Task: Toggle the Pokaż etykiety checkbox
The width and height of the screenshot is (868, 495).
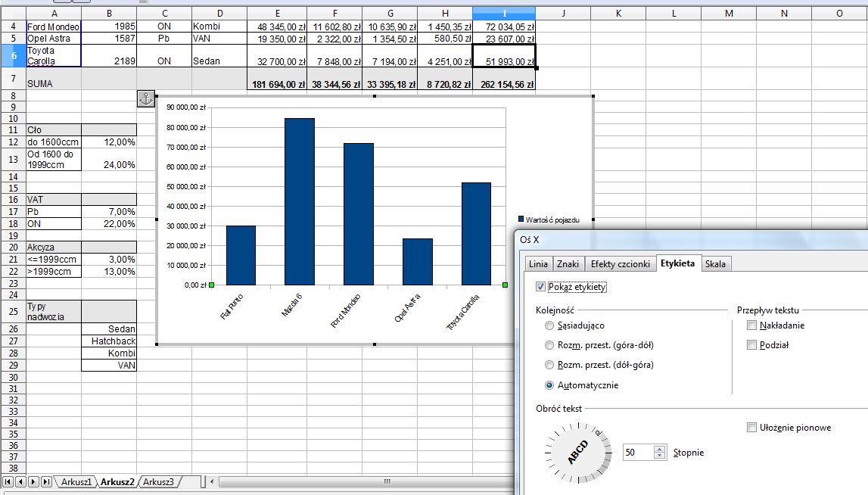Action: coord(540,287)
